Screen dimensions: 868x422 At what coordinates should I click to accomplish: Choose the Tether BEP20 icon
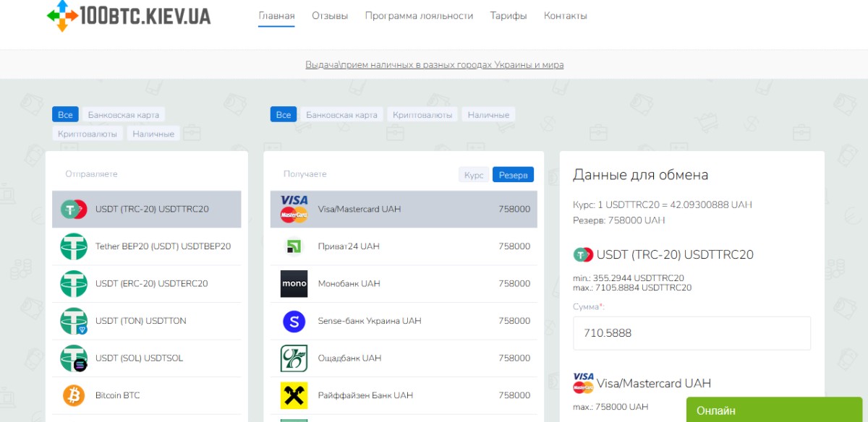pyautogui.click(x=74, y=246)
